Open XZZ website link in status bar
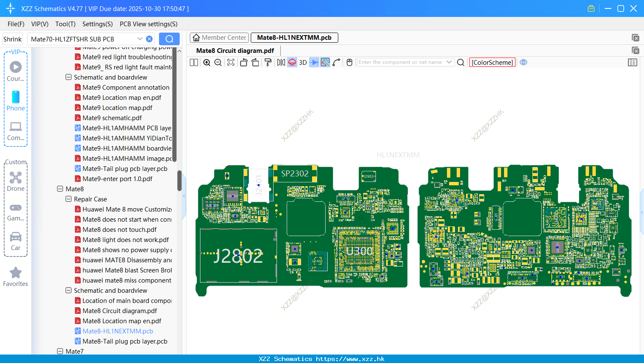This screenshot has height=363, width=644. 350,359
